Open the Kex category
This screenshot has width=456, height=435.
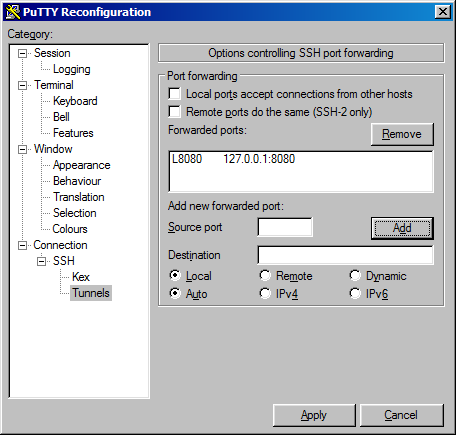click(x=81, y=277)
